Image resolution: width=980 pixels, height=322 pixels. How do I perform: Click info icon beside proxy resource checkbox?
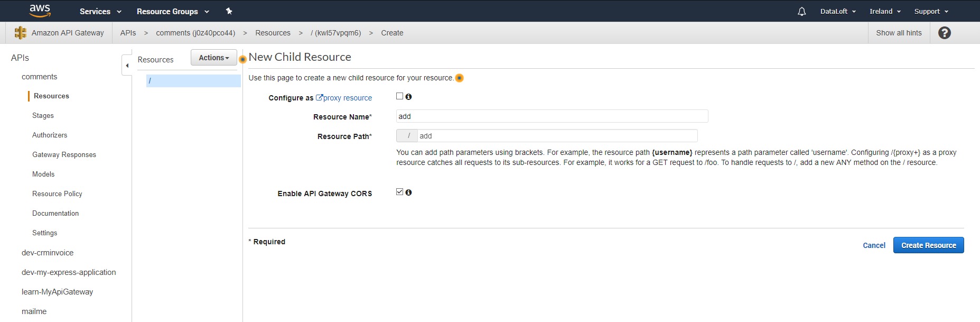[408, 97]
